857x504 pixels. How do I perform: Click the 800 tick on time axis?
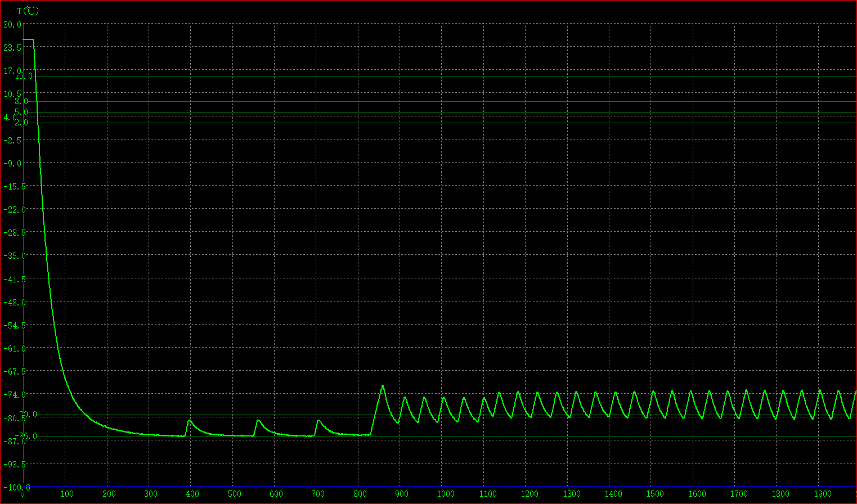coord(360,494)
